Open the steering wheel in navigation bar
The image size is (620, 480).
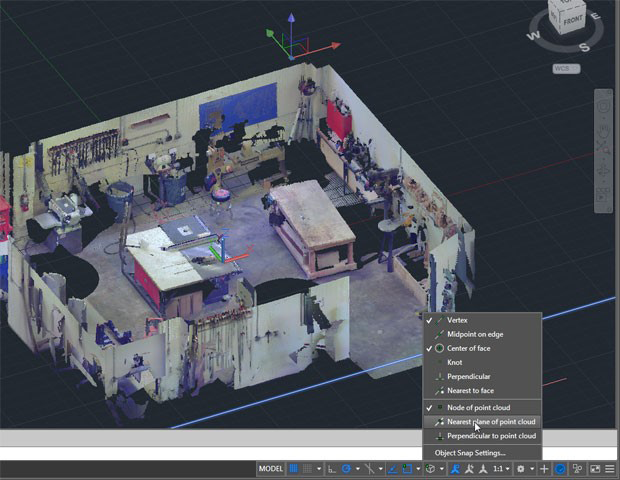tap(604, 107)
